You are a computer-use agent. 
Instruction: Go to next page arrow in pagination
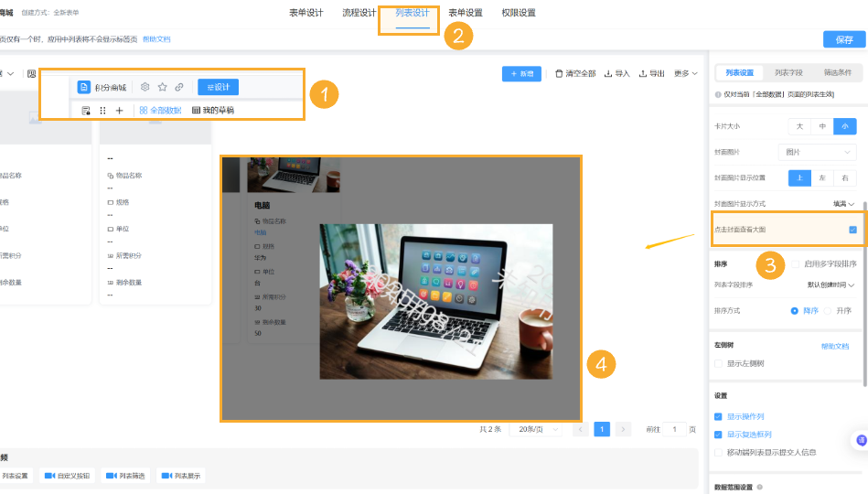pyautogui.click(x=623, y=429)
